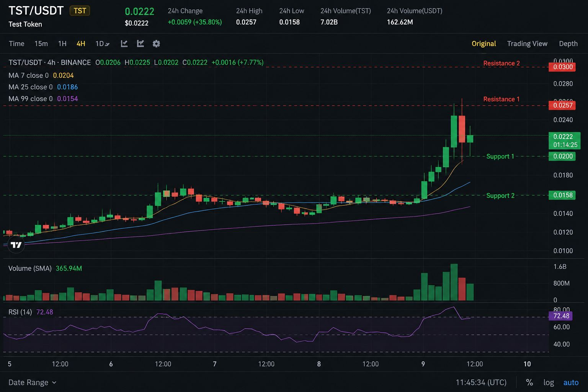This screenshot has height=392, width=588.
Task: Toggle auto scale mode
Action: (x=571, y=382)
